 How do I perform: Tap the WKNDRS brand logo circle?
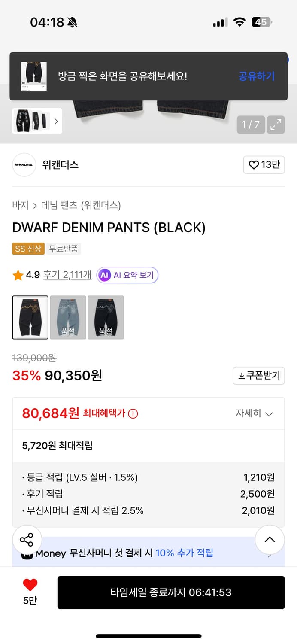pos(24,164)
